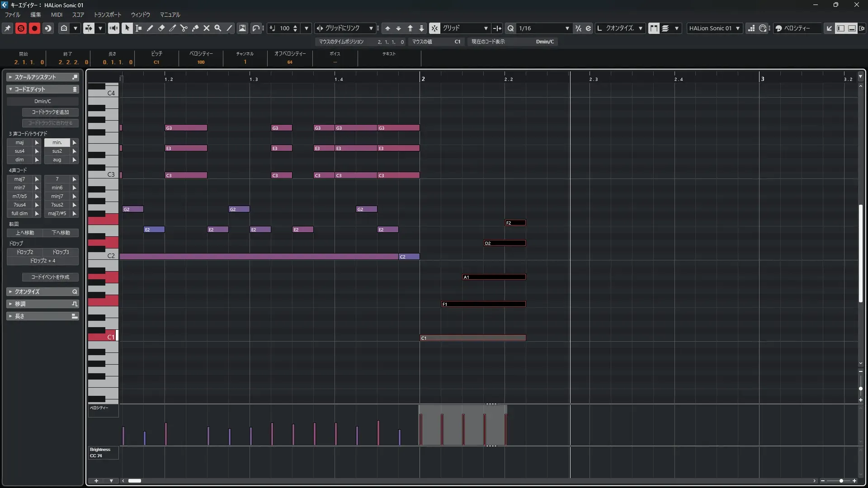
Task: Toggle Acoustic Feedback speaker button
Action: coord(113,28)
